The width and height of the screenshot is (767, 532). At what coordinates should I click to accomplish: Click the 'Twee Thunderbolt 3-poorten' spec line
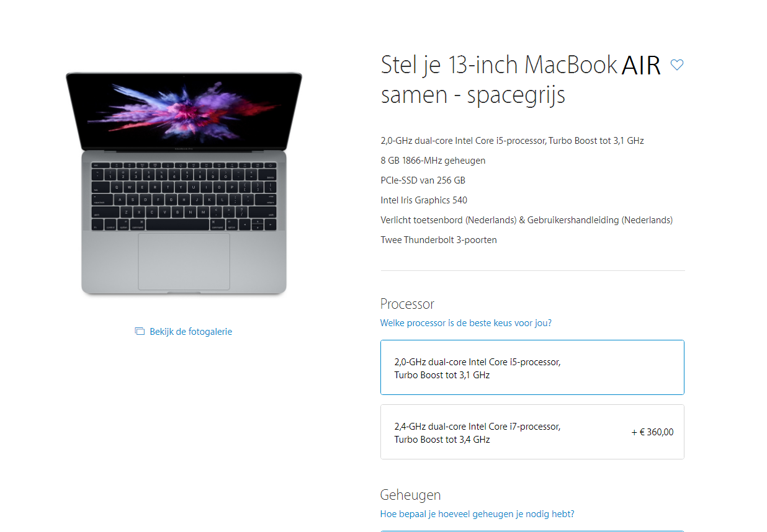tap(439, 240)
